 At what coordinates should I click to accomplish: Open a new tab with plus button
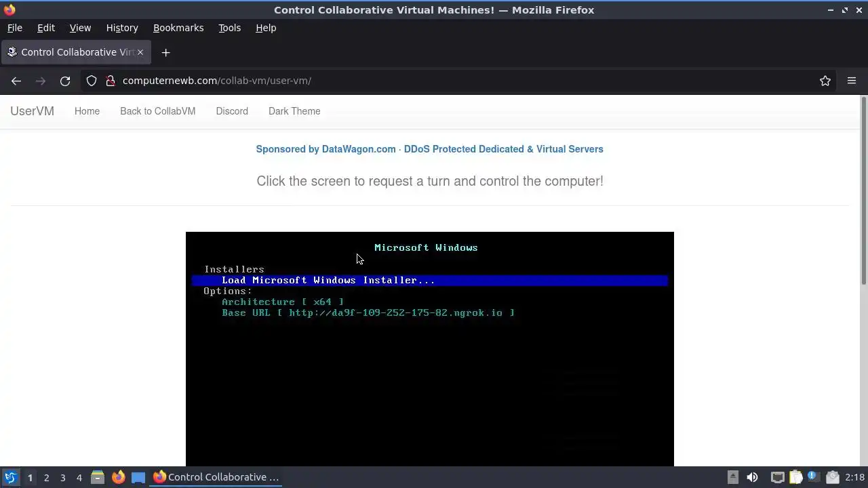click(165, 52)
